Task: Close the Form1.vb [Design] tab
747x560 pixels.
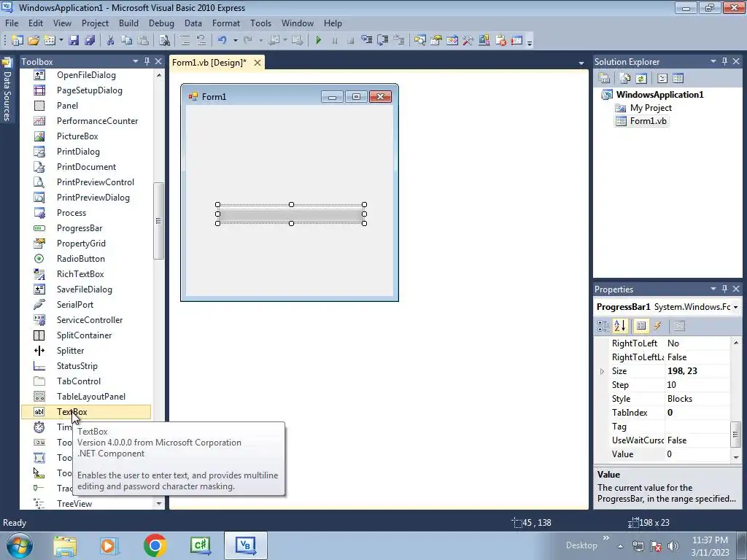Action: pyautogui.click(x=258, y=63)
